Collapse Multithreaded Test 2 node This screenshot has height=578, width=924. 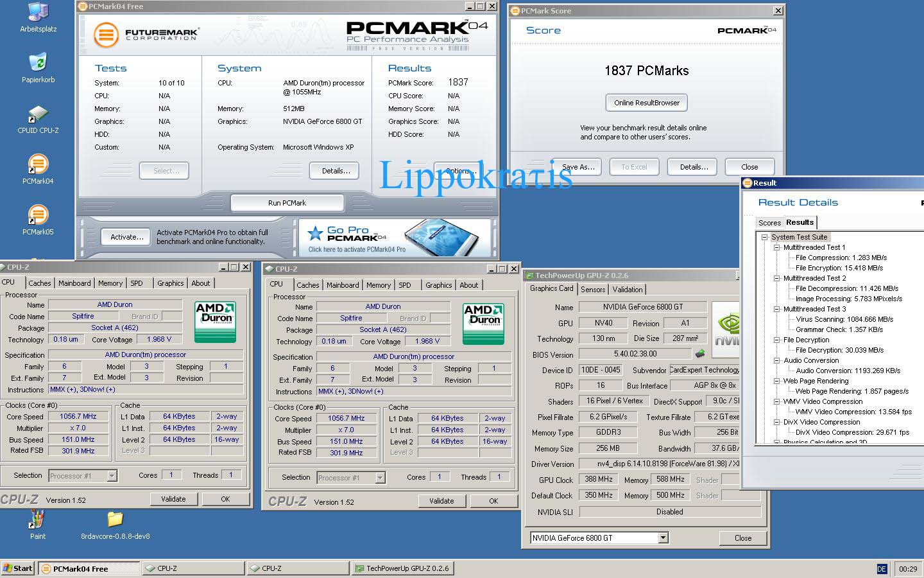click(777, 278)
